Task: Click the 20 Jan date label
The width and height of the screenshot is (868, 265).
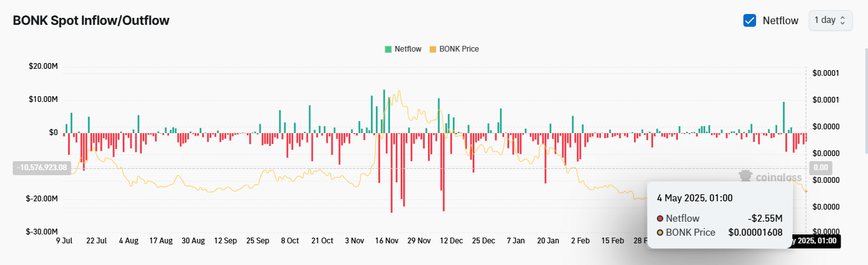Action: [x=548, y=241]
